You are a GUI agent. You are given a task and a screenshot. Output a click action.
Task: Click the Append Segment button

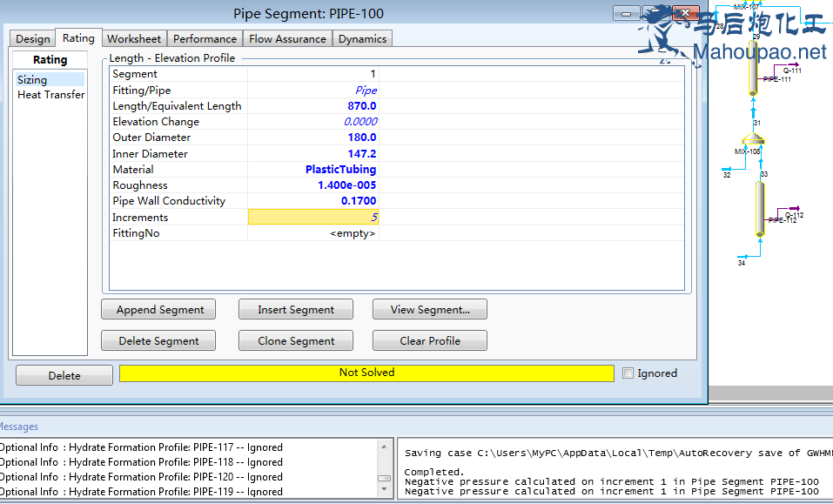158,310
